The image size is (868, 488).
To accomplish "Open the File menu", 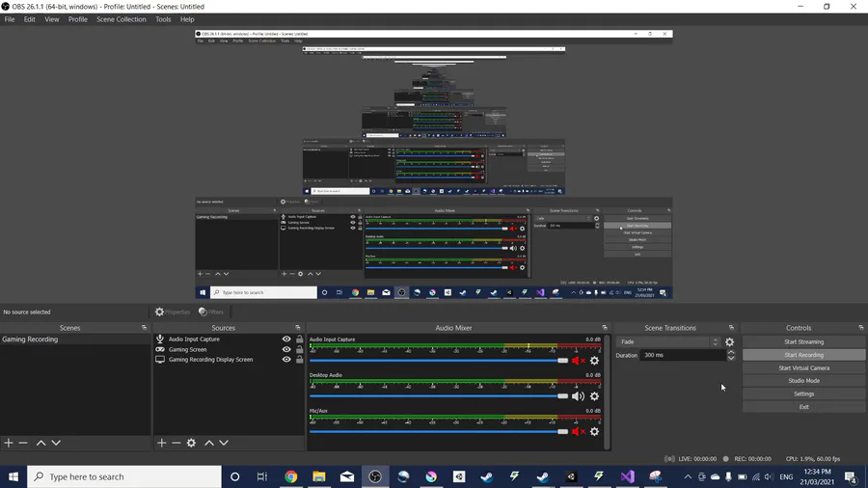I will click(10, 19).
